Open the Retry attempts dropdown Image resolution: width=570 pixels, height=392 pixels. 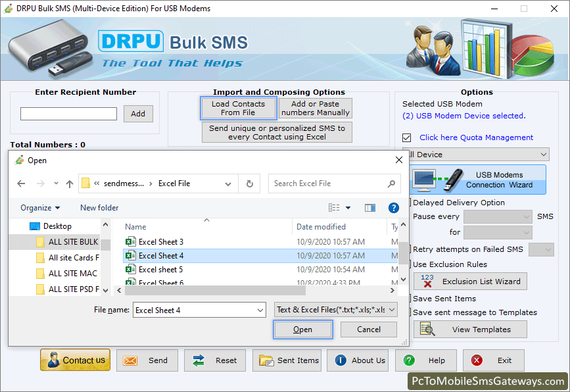541,249
